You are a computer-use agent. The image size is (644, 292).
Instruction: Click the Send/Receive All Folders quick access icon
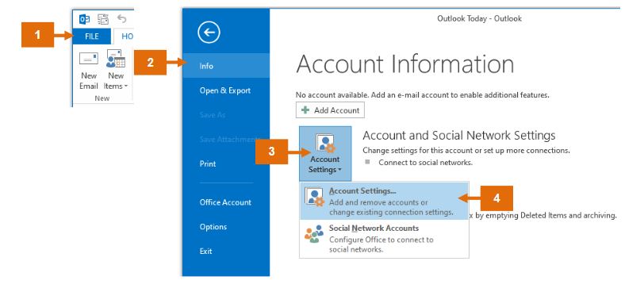click(103, 19)
